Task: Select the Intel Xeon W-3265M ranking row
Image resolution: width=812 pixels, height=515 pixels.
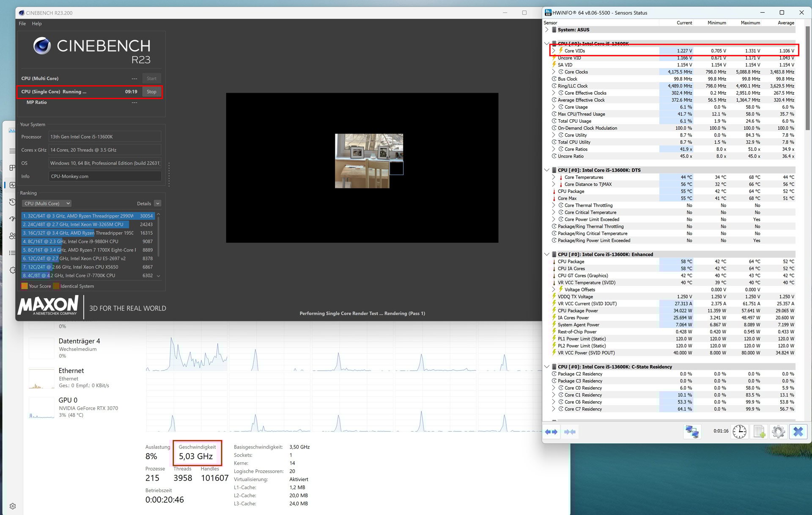Action: 88,225
